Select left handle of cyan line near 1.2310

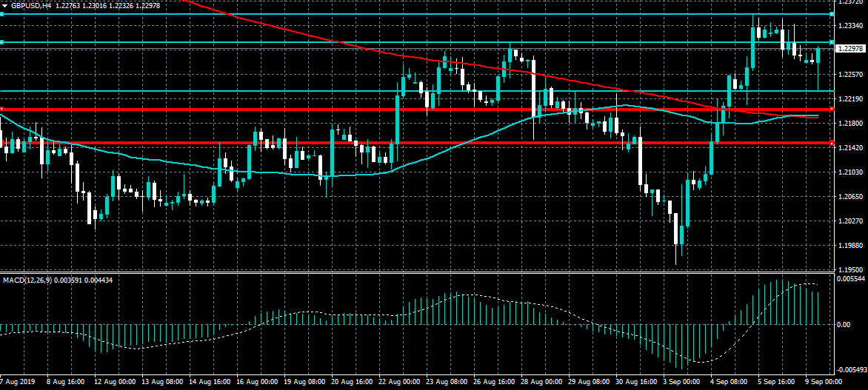(1, 42)
